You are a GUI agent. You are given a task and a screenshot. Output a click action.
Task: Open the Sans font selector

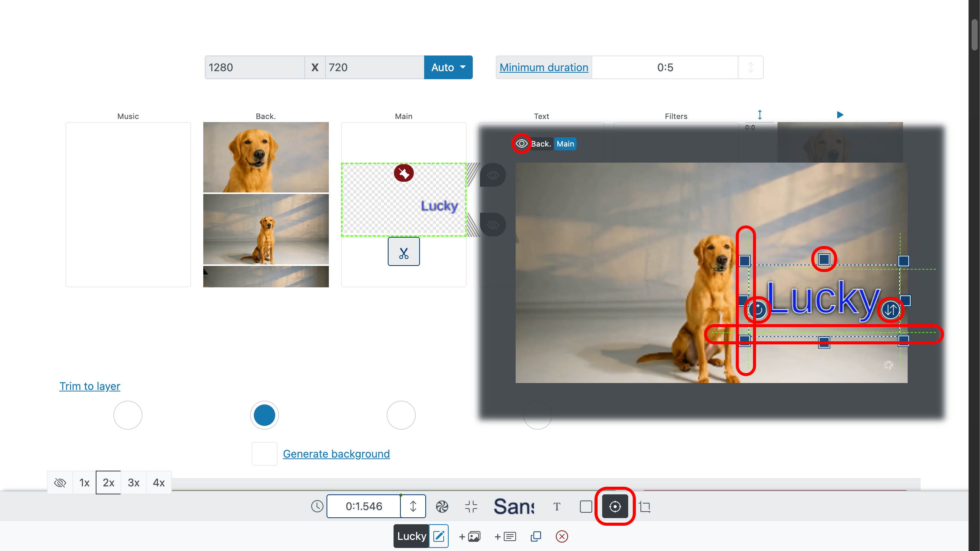[514, 506]
